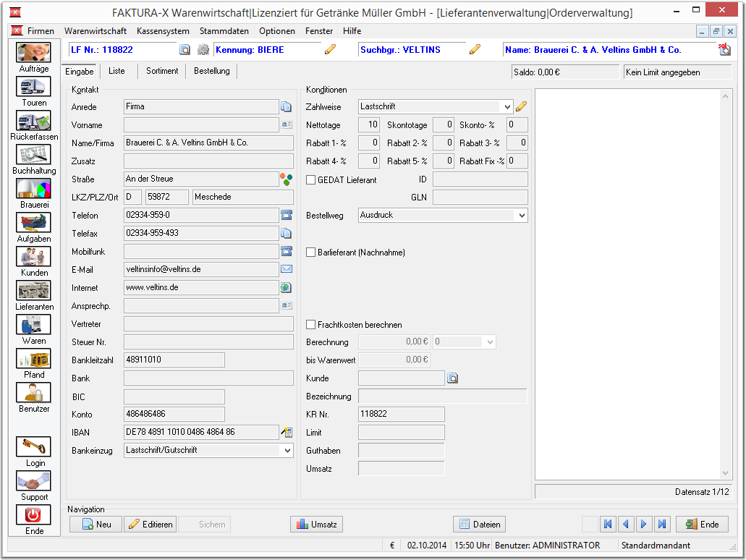Open the Support handshake icon

(x=33, y=481)
